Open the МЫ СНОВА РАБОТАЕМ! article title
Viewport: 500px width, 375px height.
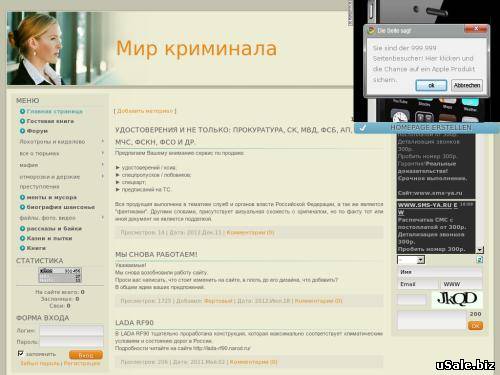pyautogui.click(x=156, y=254)
